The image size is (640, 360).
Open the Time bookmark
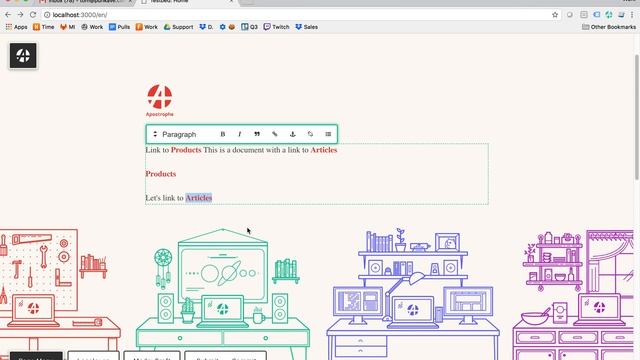point(44,27)
